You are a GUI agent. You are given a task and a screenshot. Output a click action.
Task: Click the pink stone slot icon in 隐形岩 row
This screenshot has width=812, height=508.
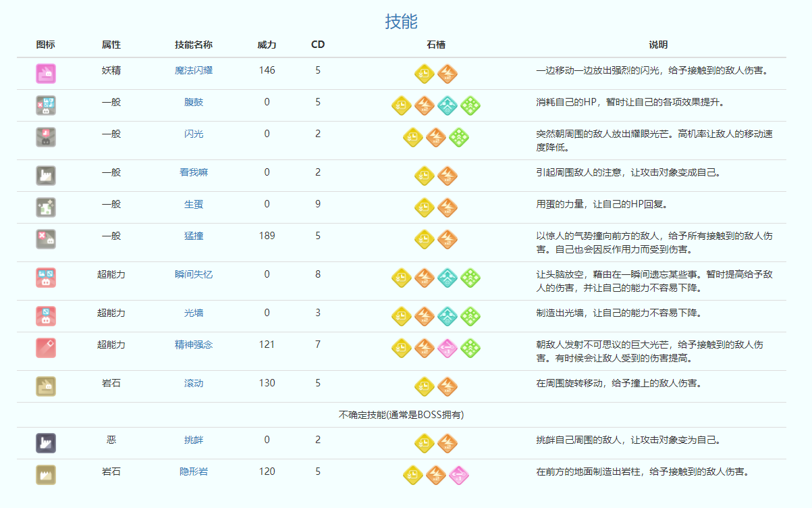458,475
